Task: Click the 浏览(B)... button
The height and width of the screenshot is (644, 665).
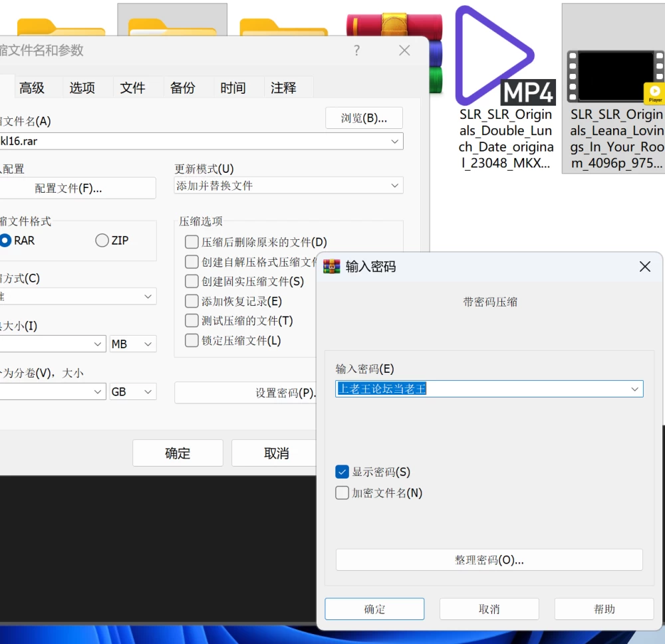Action: point(364,118)
